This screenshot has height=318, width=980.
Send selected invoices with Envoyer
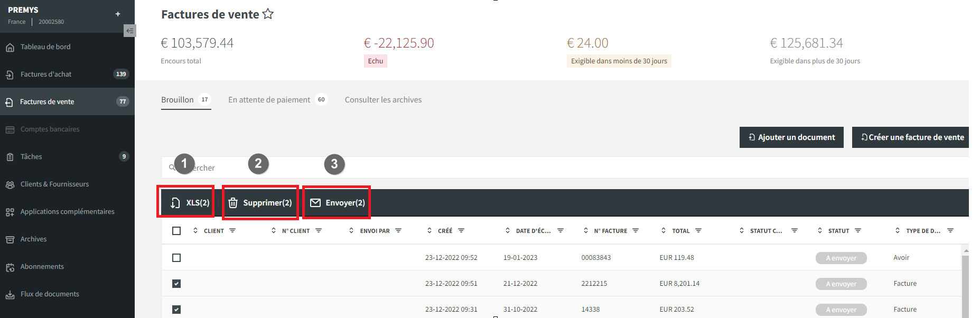point(337,202)
